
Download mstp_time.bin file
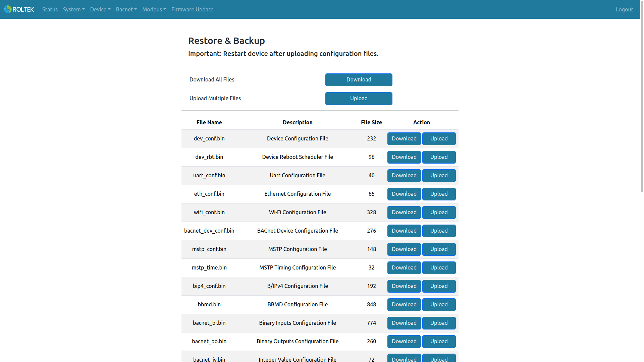click(x=404, y=268)
